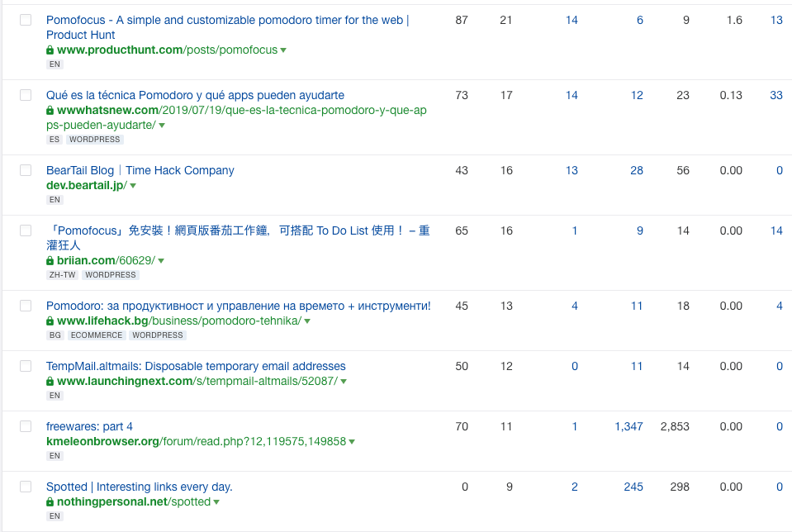Click the EN badge under www.launchingnext.com
The image size is (792, 532).
click(x=55, y=395)
